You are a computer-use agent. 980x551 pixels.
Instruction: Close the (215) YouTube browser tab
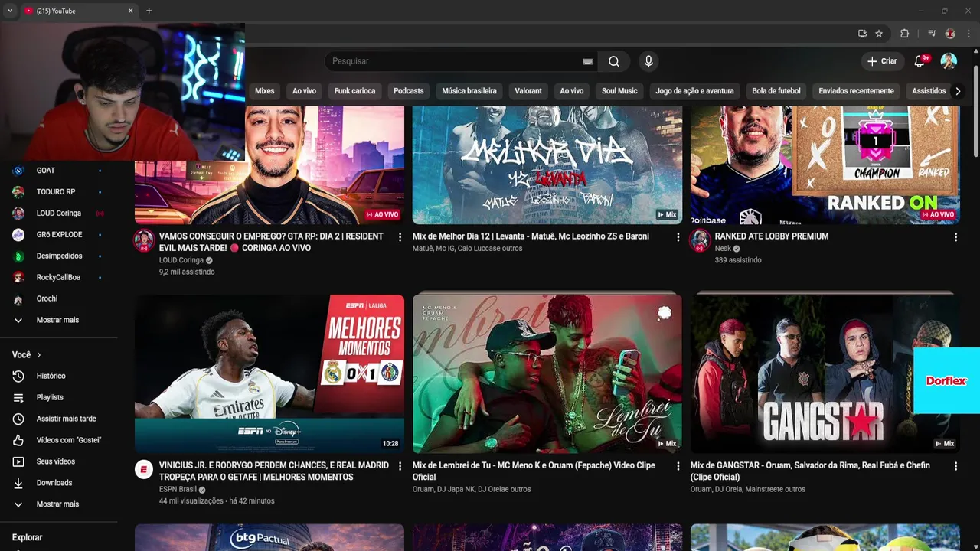point(130,11)
